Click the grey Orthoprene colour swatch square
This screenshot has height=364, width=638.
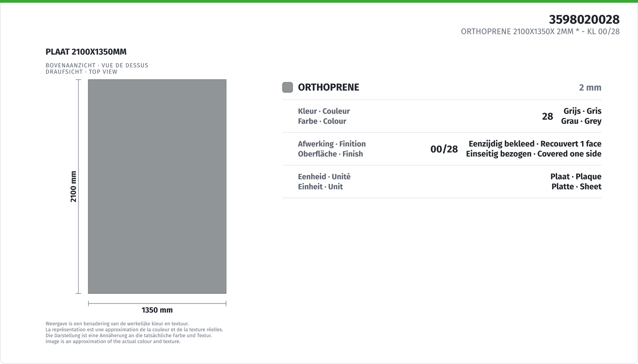click(x=287, y=87)
